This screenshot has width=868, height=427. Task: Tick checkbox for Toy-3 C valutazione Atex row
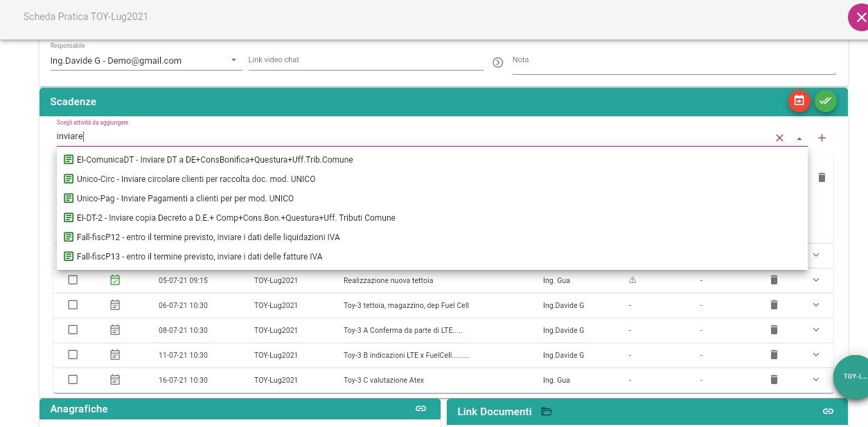point(73,379)
